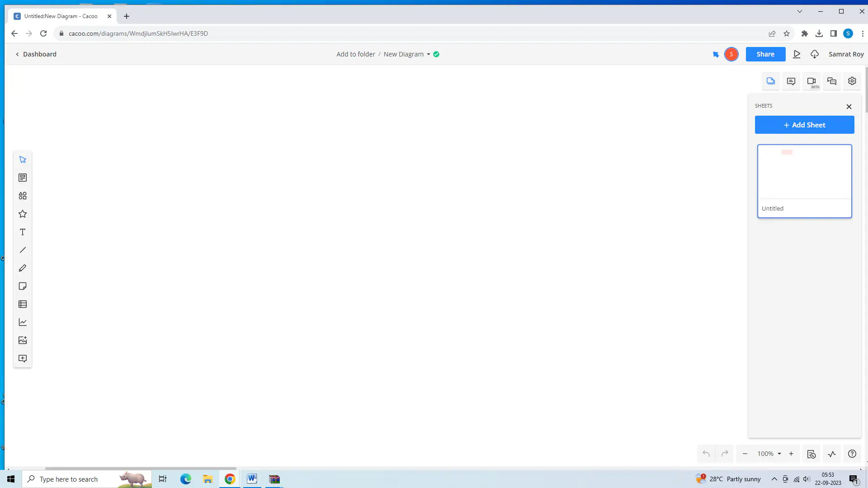Screen dimensions: 868x488
Task: Select the image insertion tool
Action: (x=23, y=340)
